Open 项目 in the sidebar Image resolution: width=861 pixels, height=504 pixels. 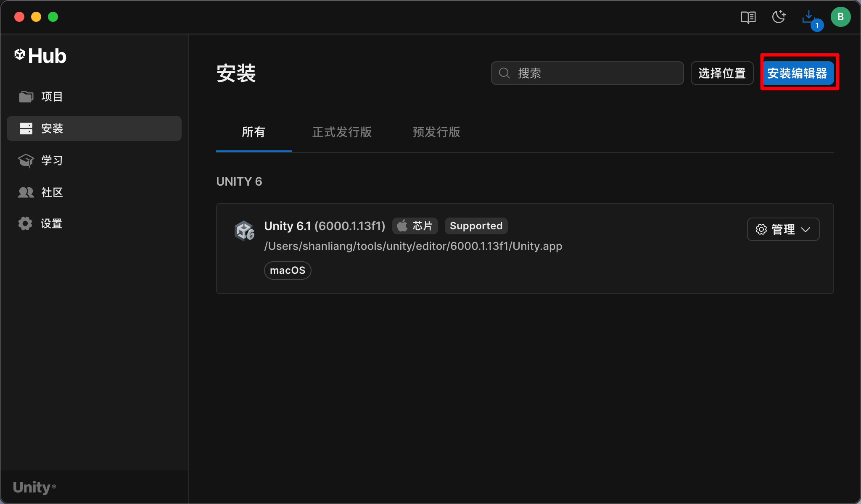(94, 97)
